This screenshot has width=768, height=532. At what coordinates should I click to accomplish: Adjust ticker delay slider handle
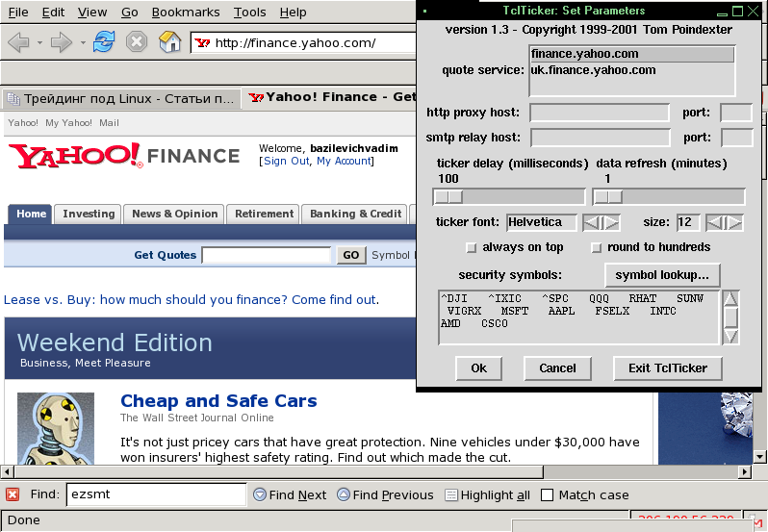point(448,197)
